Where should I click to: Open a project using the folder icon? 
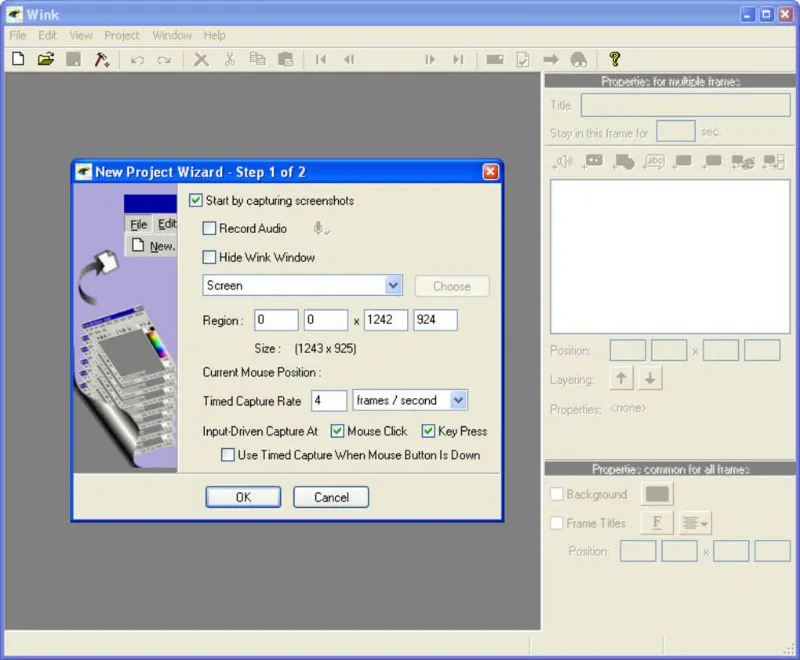click(46, 59)
